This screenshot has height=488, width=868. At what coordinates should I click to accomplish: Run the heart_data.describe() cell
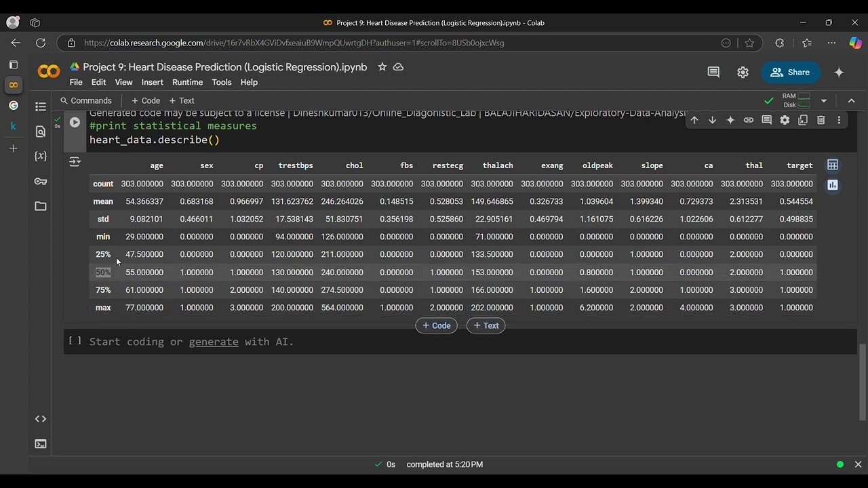tap(75, 122)
